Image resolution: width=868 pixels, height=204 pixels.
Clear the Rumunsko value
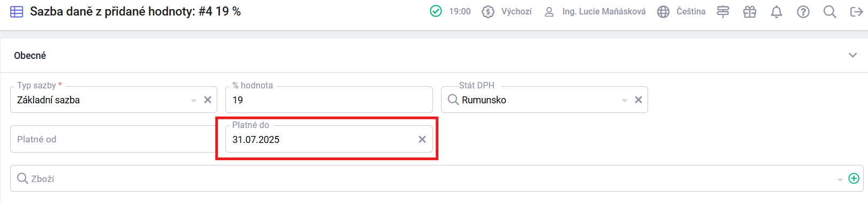(638, 100)
